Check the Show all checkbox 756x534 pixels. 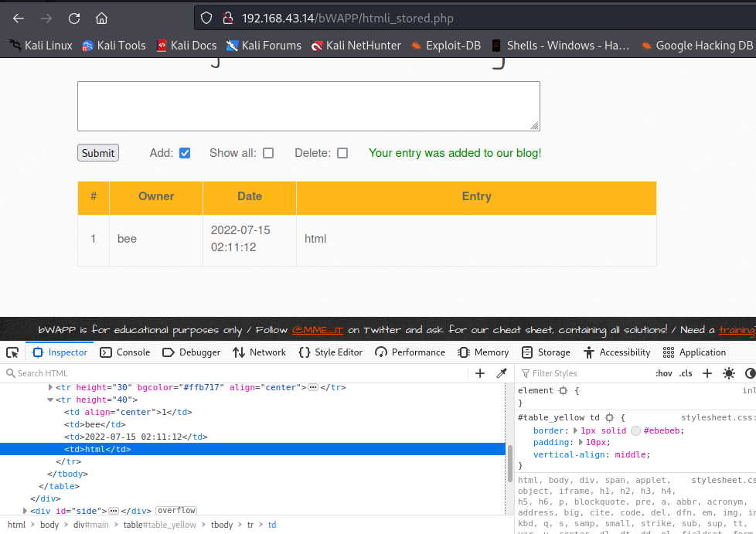pos(268,153)
